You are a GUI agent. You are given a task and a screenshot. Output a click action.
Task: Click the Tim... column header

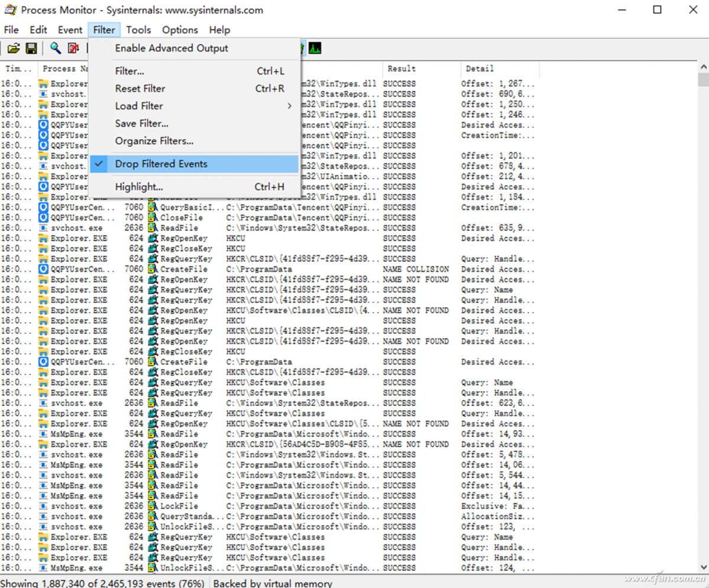click(19, 69)
